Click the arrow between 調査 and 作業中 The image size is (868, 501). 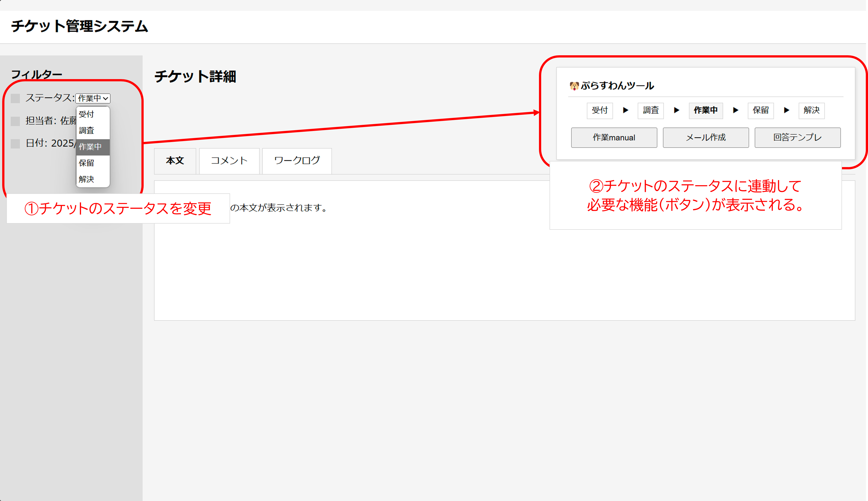click(676, 111)
